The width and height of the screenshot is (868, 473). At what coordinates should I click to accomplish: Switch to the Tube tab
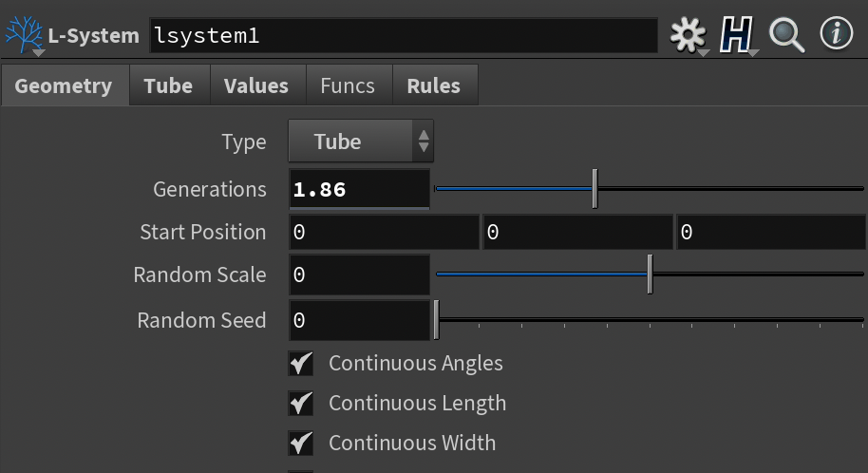tap(168, 85)
